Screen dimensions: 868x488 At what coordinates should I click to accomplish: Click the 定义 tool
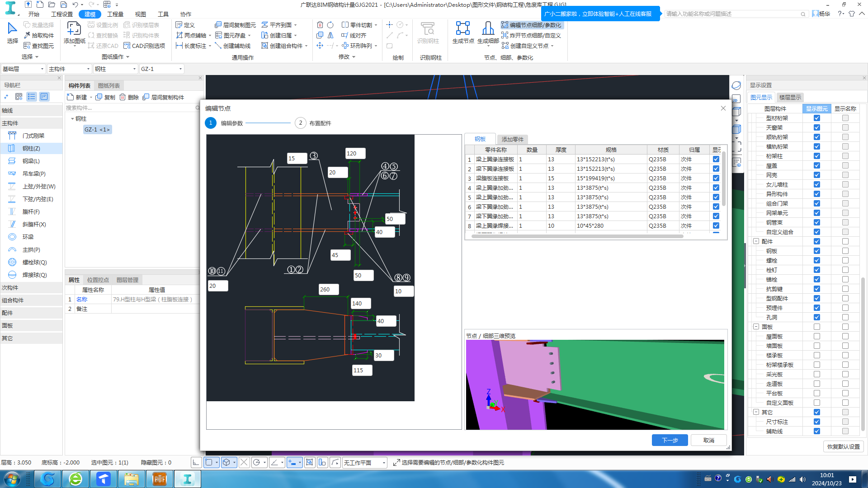click(x=185, y=25)
